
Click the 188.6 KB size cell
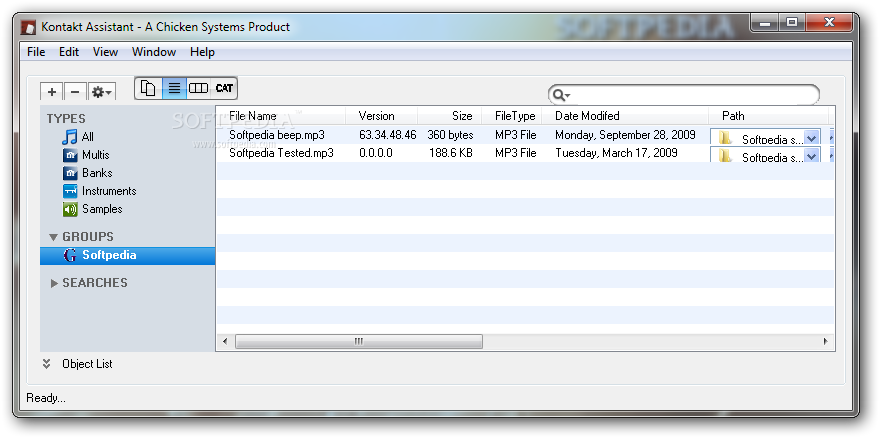(451, 153)
